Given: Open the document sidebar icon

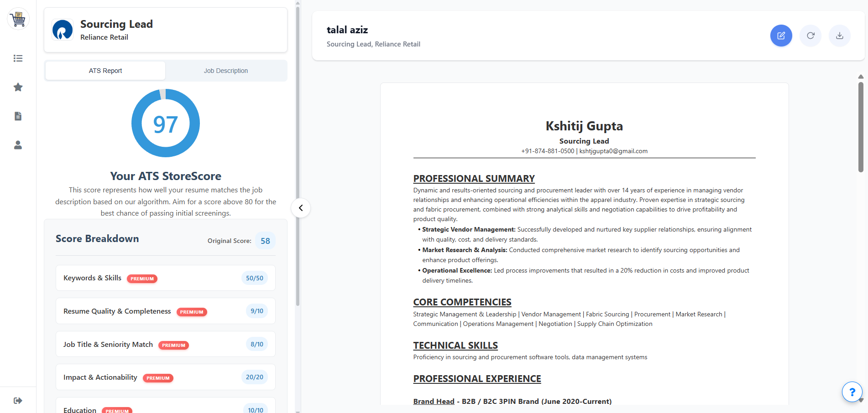Looking at the screenshot, I should 18,116.
